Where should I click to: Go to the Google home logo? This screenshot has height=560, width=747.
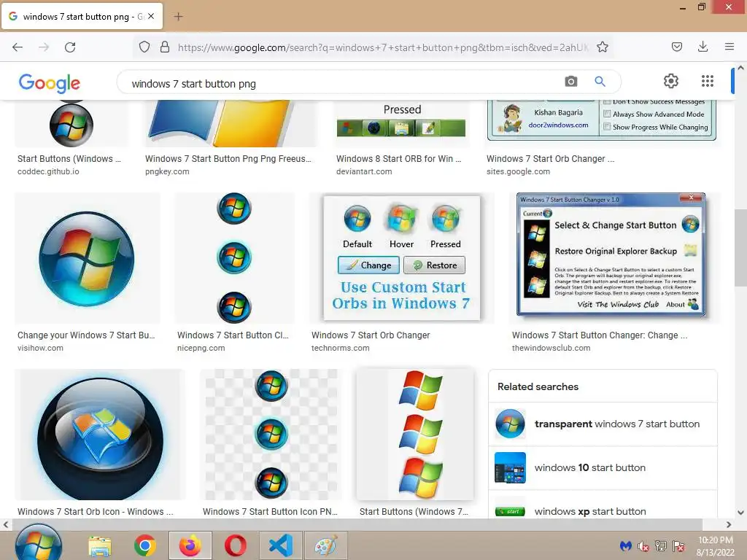(x=50, y=83)
